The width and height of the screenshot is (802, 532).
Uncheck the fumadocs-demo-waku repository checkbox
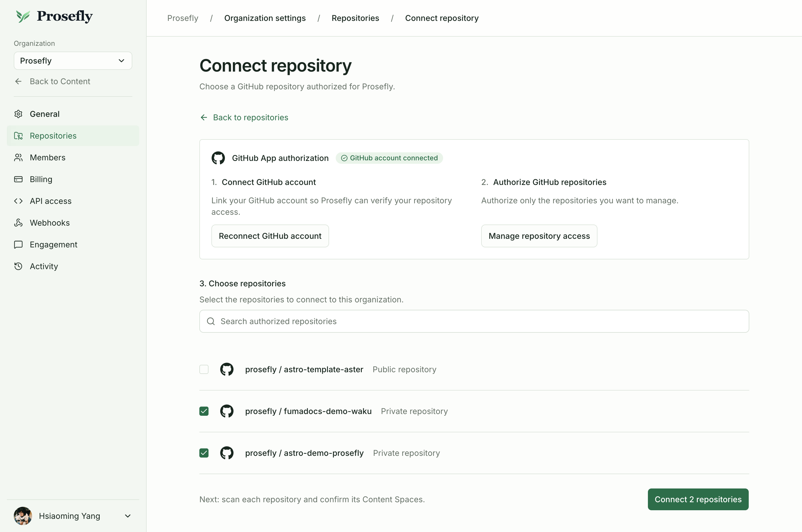tap(204, 411)
